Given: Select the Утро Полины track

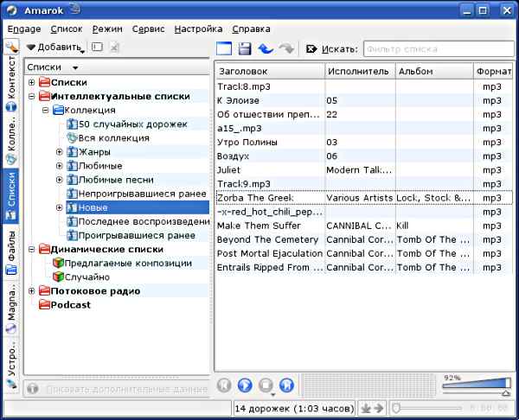Looking at the screenshot, I should (364, 143).
